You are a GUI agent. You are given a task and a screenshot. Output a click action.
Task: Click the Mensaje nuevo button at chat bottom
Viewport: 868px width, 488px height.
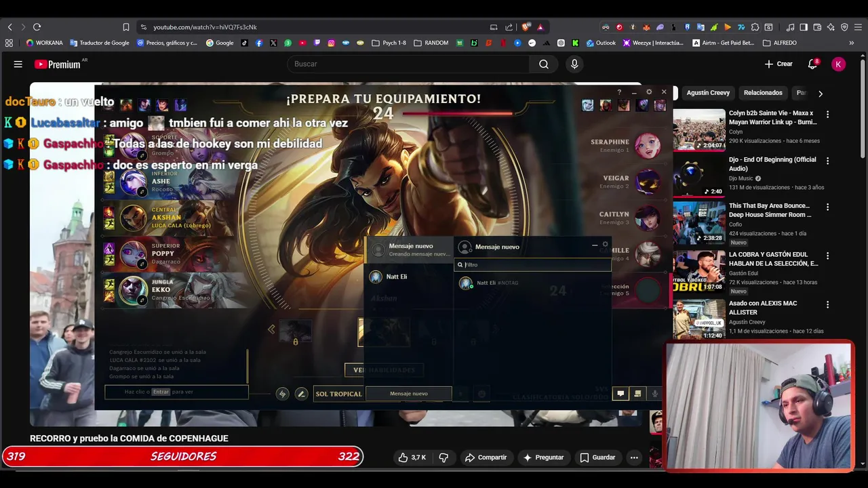point(409,394)
